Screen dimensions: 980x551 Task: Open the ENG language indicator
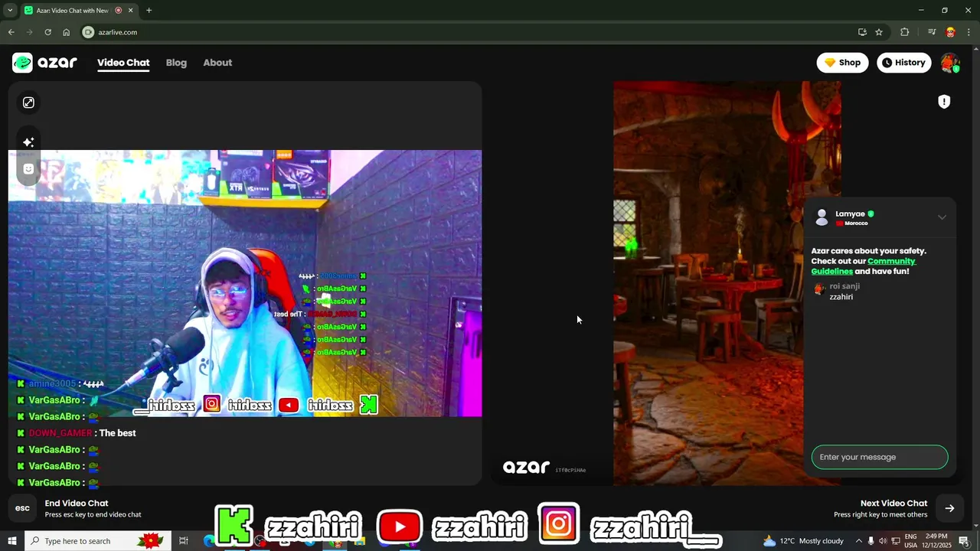coord(911,541)
